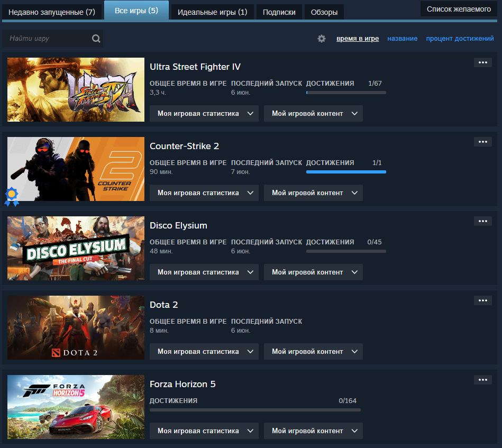Click the Disco Elysium cover image
This screenshot has height=448, width=502.
pyautogui.click(x=76, y=249)
